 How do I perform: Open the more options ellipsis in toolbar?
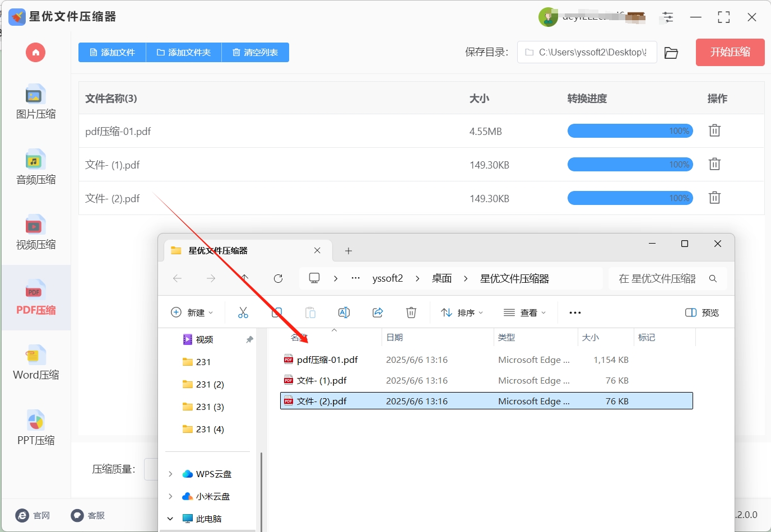click(x=575, y=312)
